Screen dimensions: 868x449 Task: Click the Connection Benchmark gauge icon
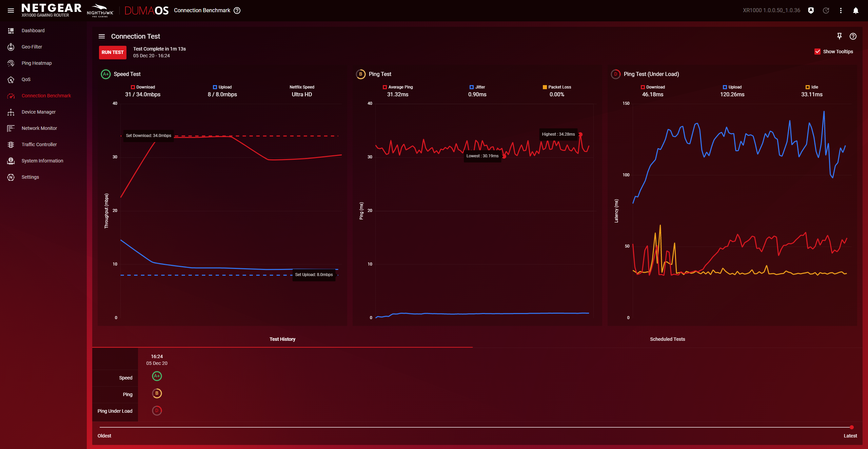tap(11, 96)
